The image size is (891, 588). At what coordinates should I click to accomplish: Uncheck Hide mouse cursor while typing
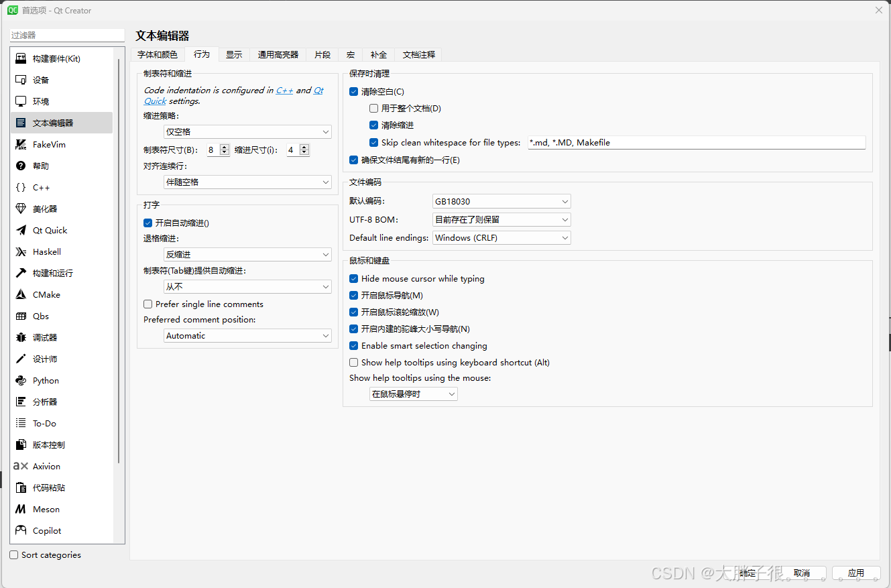(353, 278)
